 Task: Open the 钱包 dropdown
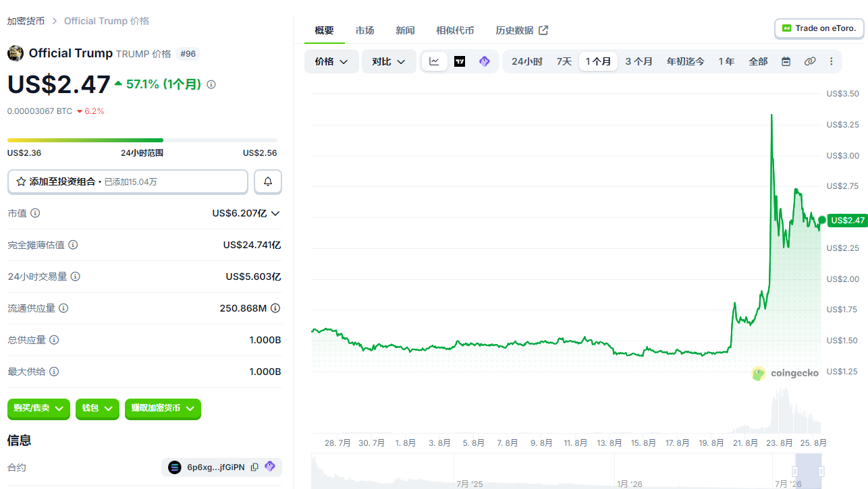[x=97, y=408]
